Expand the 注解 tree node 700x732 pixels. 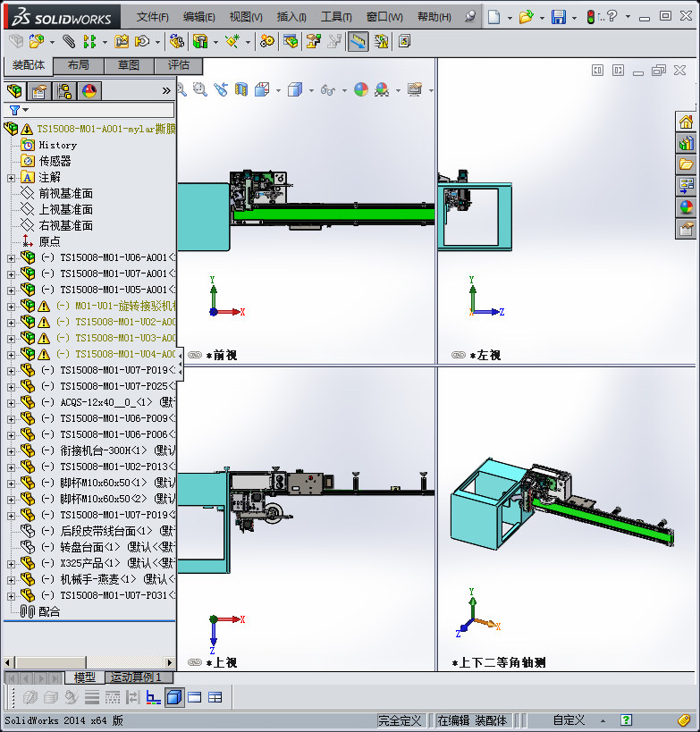click(12, 178)
